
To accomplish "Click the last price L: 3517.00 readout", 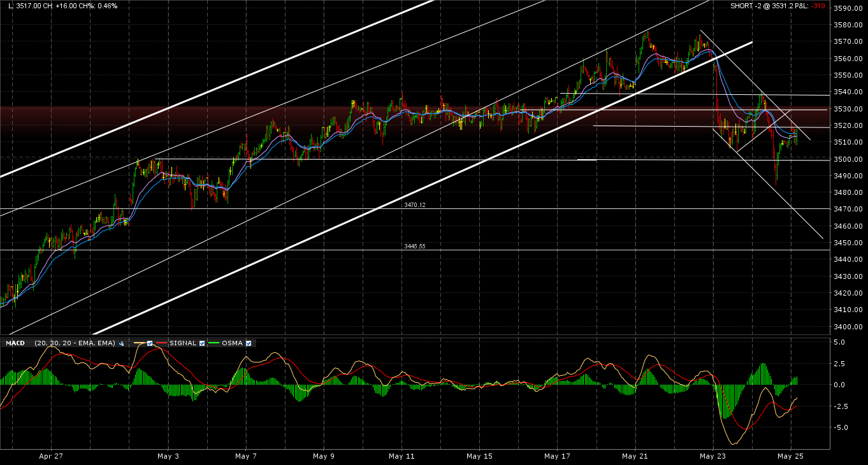I will 25,6.
